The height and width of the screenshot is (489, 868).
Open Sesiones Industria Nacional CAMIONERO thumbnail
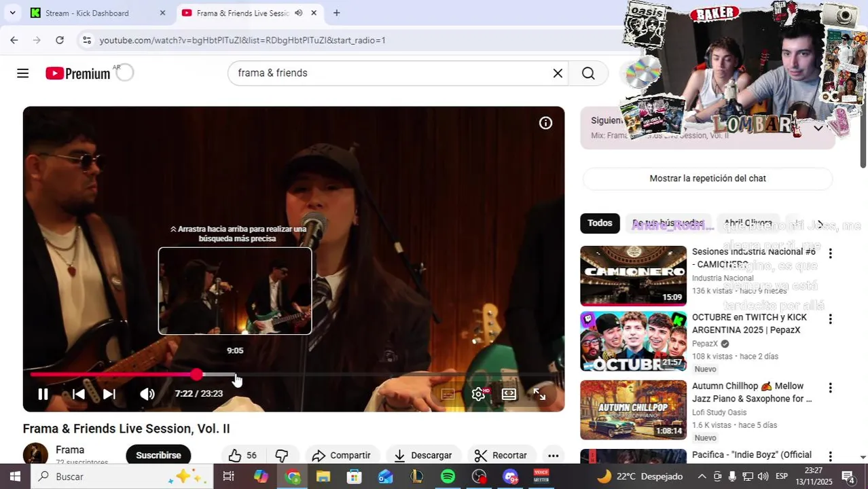[633, 276]
